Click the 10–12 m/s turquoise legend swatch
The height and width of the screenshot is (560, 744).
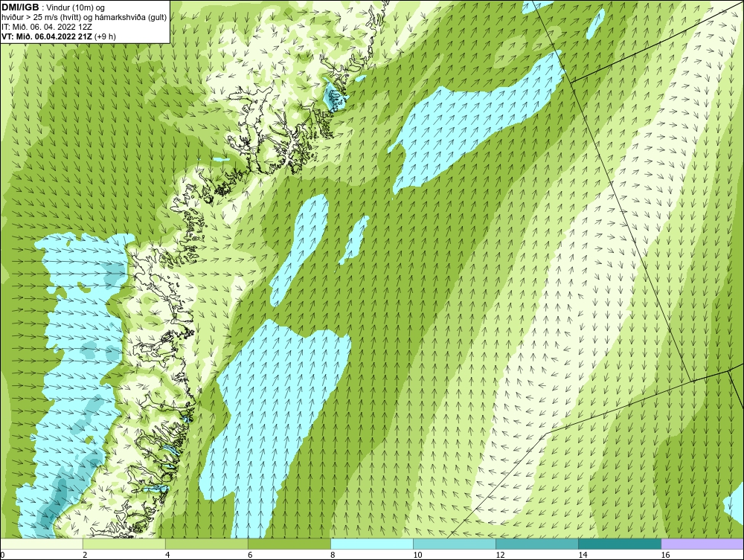(x=455, y=544)
